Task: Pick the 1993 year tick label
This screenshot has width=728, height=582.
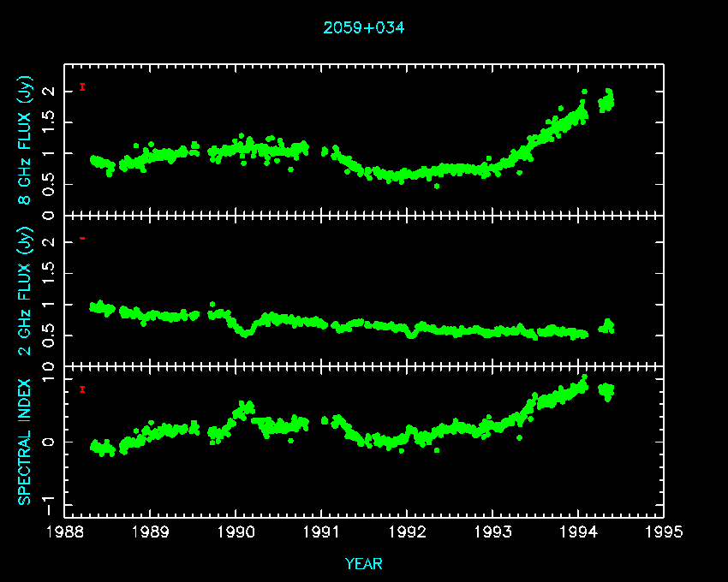Action: pos(492,532)
